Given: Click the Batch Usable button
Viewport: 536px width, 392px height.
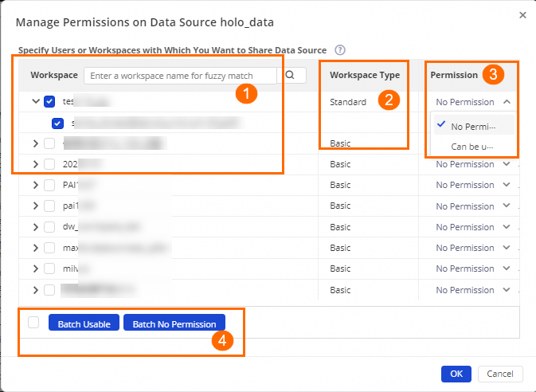Looking at the screenshot, I should 84,323.
